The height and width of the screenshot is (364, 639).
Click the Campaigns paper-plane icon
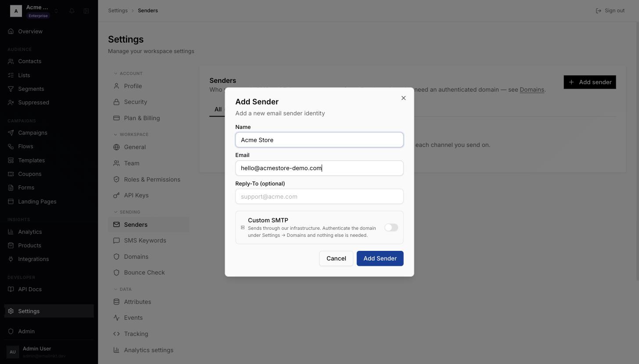11,132
